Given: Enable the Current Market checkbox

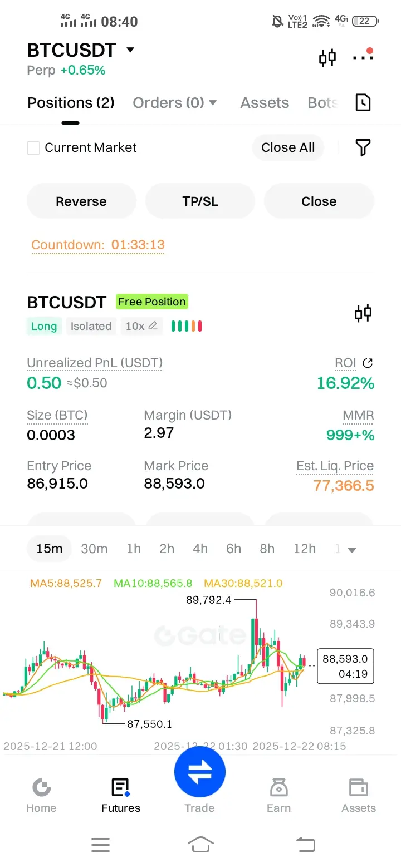Looking at the screenshot, I should click(33, 148).
